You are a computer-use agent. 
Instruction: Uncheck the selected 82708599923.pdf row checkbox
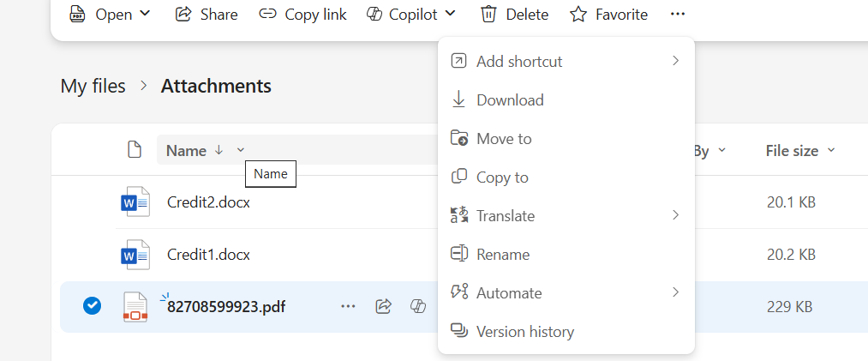(92, 305)
